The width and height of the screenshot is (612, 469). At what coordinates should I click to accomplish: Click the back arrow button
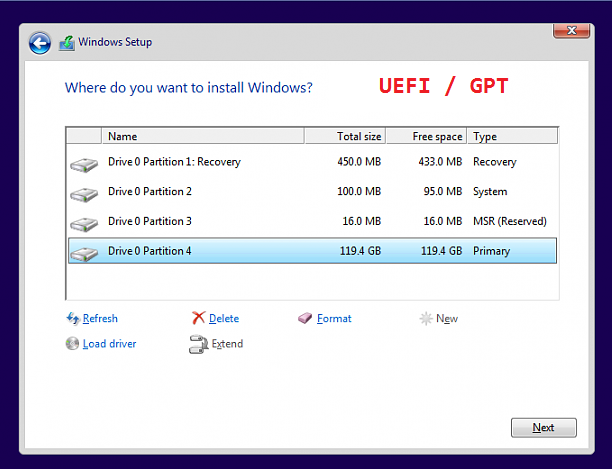[40, 42]
